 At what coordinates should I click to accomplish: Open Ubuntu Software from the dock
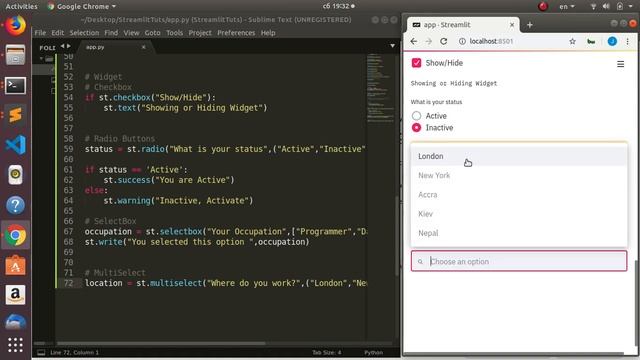(x=15, y=265)
